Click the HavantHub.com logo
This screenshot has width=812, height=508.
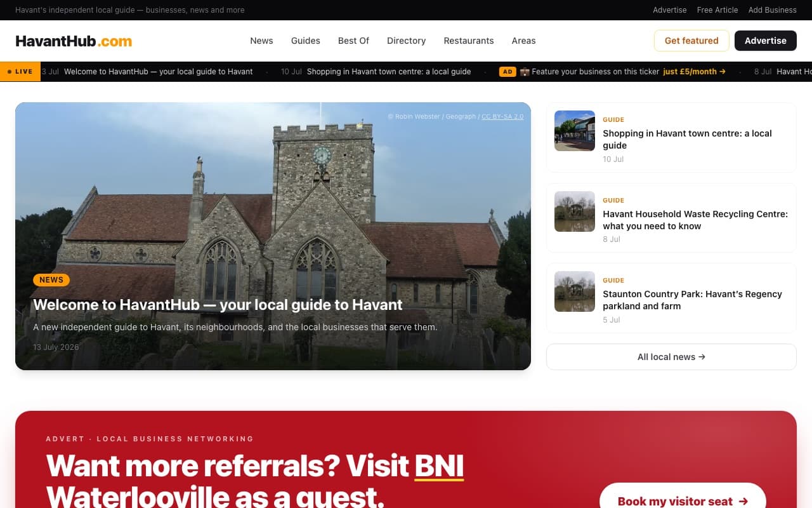pyautogui.click(x=74, y=41)
